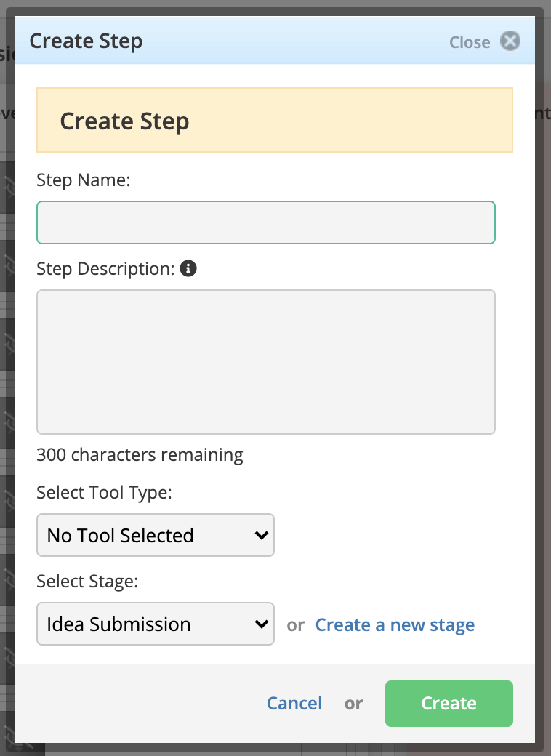Viewport: 551px width, 756px height.
Task: Click the Step Description info icon
Action: 188,268
